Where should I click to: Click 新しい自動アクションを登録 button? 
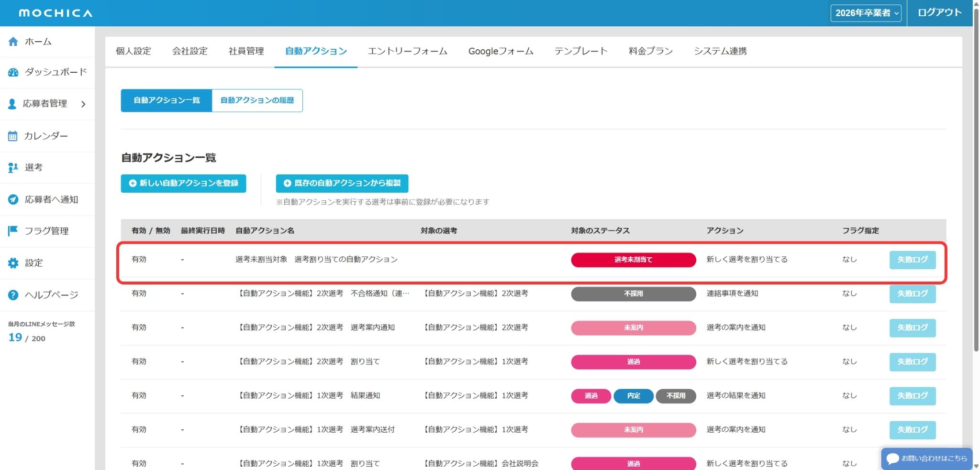coord(183,183)
